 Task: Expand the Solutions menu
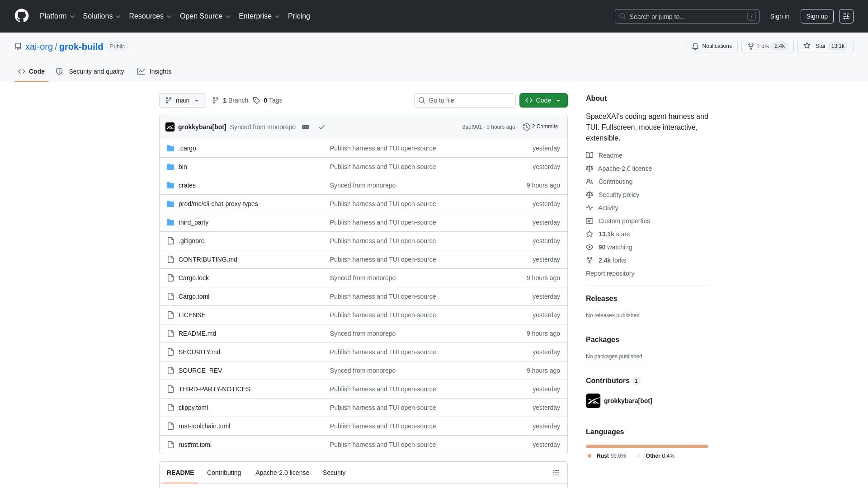[x=102, y=16]
